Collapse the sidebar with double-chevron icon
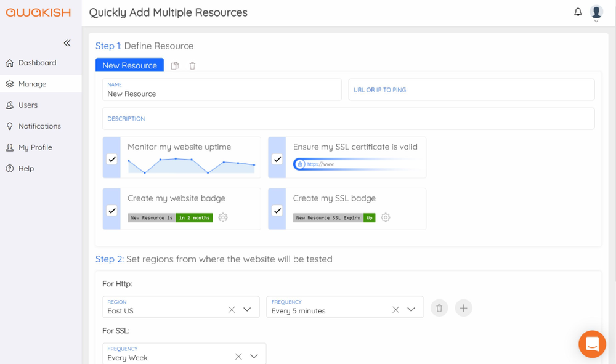Viewport: 616px width, 364px height. (x=67, y=42)
